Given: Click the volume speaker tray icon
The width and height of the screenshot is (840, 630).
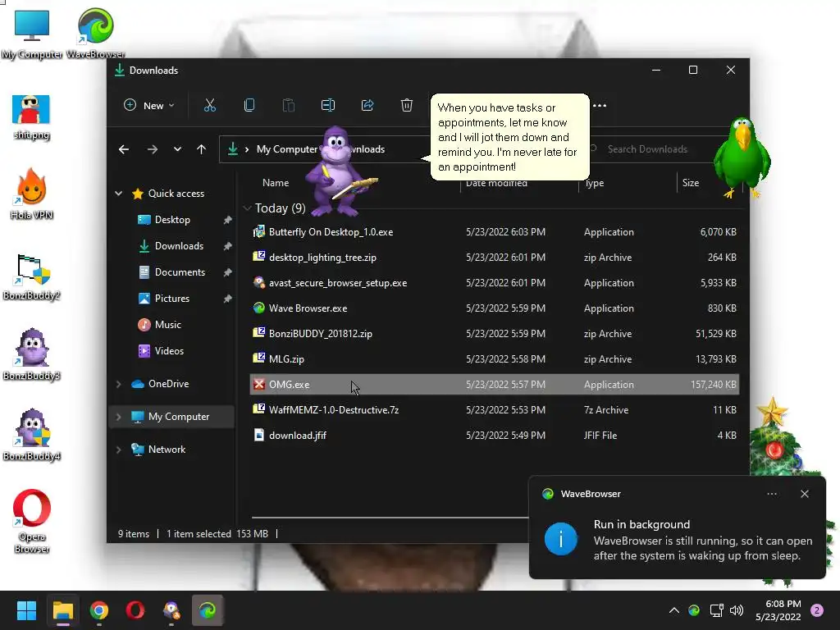Looking at the screenshot, I should (737, 610).
